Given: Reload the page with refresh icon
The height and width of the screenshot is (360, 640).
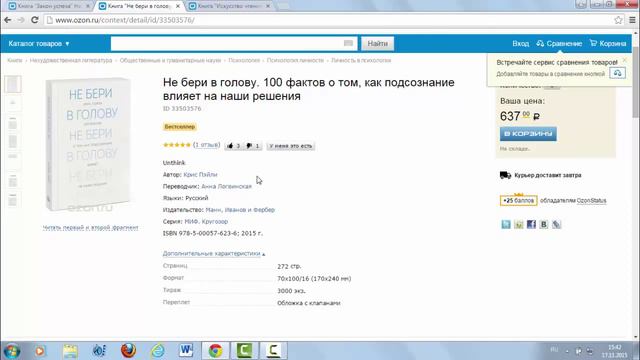Looking at the screenshot, I should pos(35,20).
